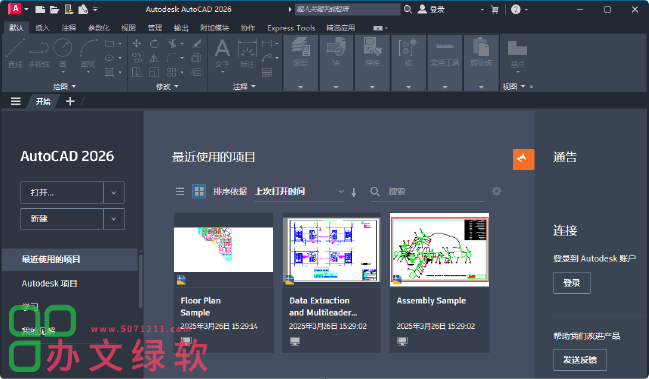
Task: Select the Copy tool in Modify panel
Action: pyautogui.click(x=137, y=58)
